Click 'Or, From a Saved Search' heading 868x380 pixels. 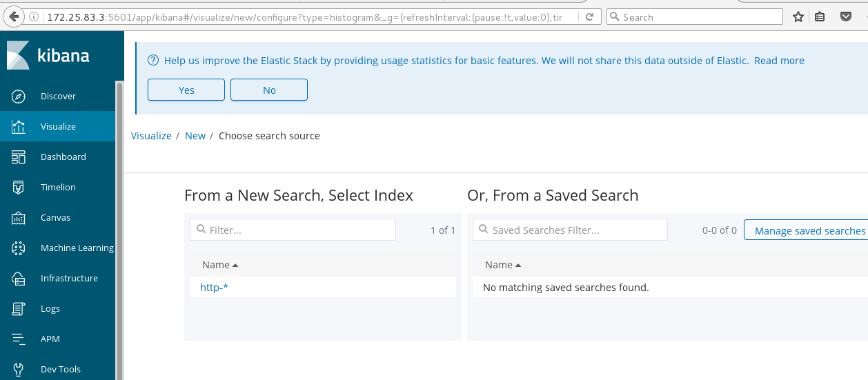(x=553, y=196)
